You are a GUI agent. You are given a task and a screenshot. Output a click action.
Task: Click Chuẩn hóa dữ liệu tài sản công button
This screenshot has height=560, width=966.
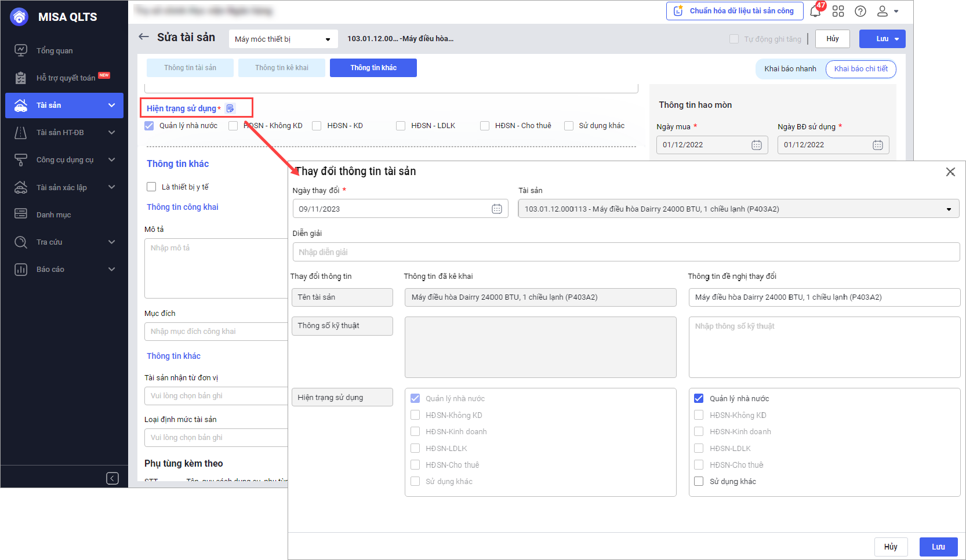[x=734, y=11]
